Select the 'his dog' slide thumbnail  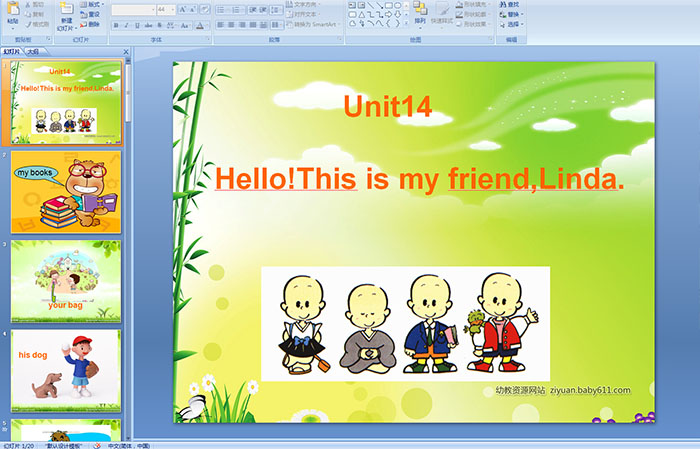click(66, 370)
